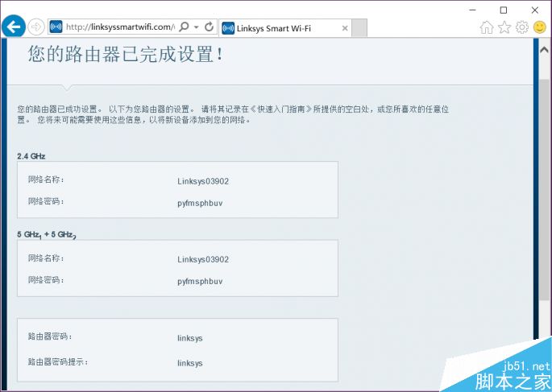Image resolution: width=552 pixels, height=392 pixels.
Task: Select the 2.4 GHz network name Linksys03902
Action: (203, 181)
